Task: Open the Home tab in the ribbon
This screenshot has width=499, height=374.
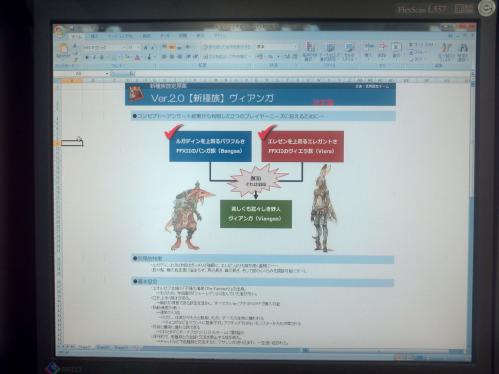Action: tap(77, 36)
